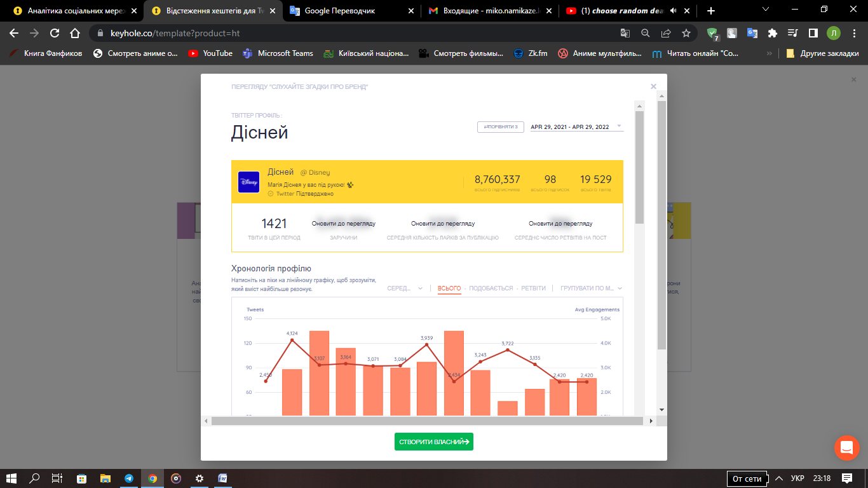This screenshot has height=488, width=868.
Task: Click the СТВОРИТИ ВЛАСНИЙ button
Action: pyautogui.click(x=434, y=442)
